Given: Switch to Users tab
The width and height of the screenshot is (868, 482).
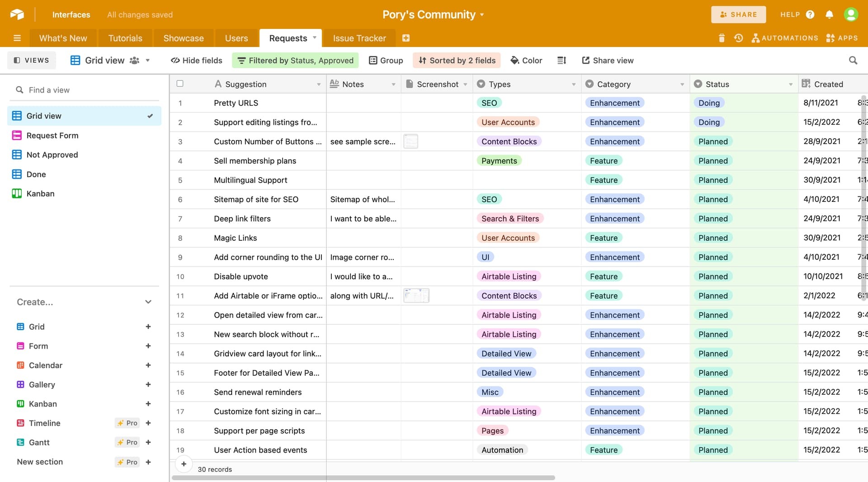Looking at the screenshot, I should (236, 38).
